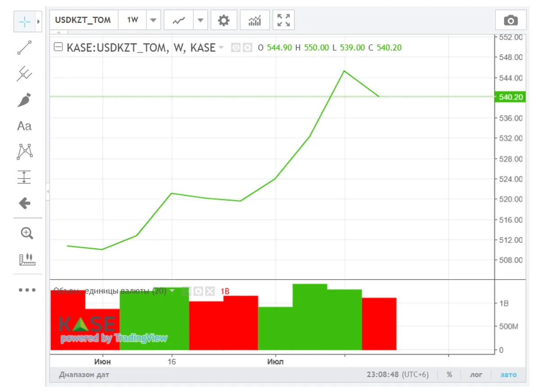Open the Диапазон дат date range
The height and width of the screenshot is (392, 547).
pos(84,374)
